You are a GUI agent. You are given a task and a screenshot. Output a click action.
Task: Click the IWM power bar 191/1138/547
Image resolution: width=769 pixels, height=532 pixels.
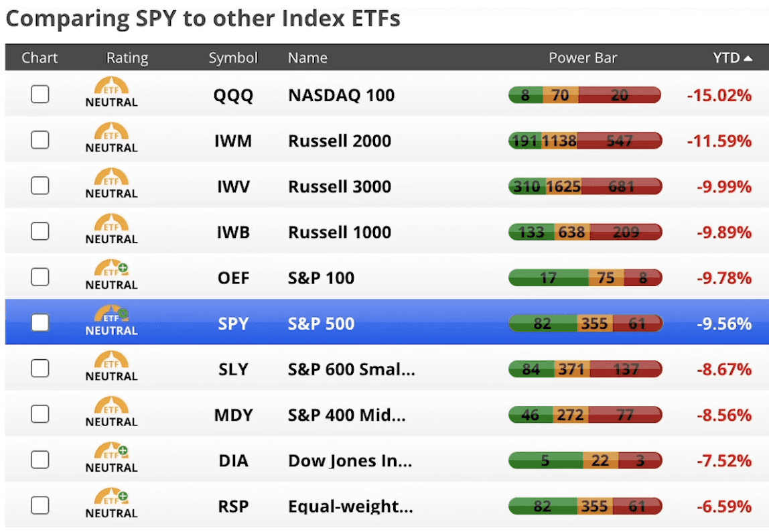[585, 140]
